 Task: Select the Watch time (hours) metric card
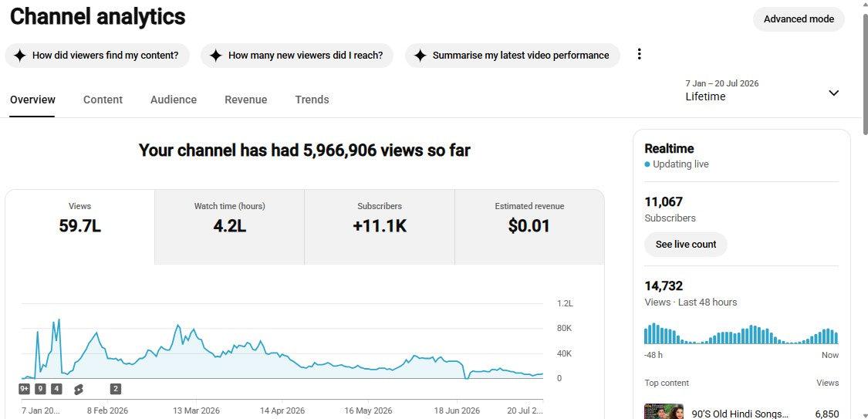(x=230, y=227)
